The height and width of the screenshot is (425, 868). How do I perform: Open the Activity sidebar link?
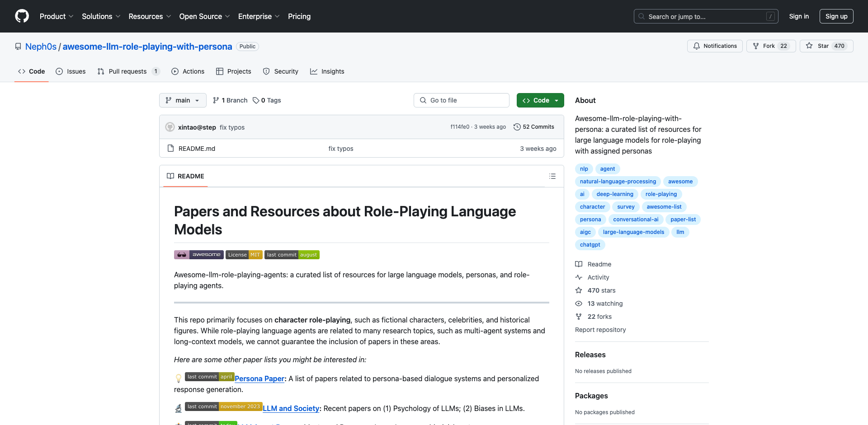(592, 277)
